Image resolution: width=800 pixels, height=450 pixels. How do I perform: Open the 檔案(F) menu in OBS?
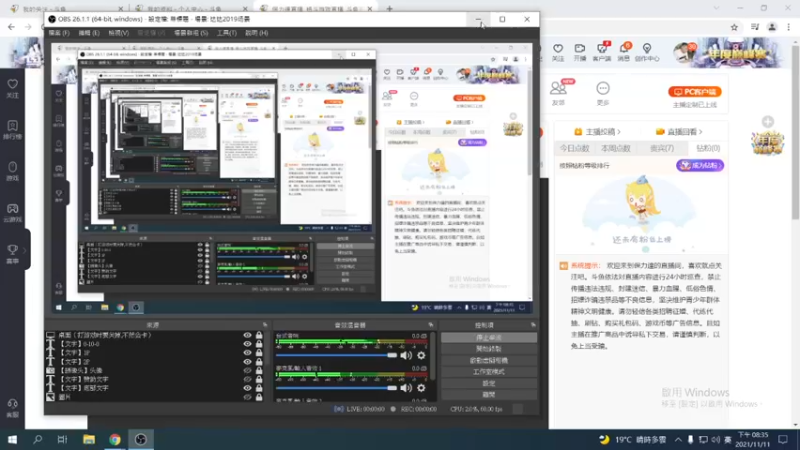point(59,33)
